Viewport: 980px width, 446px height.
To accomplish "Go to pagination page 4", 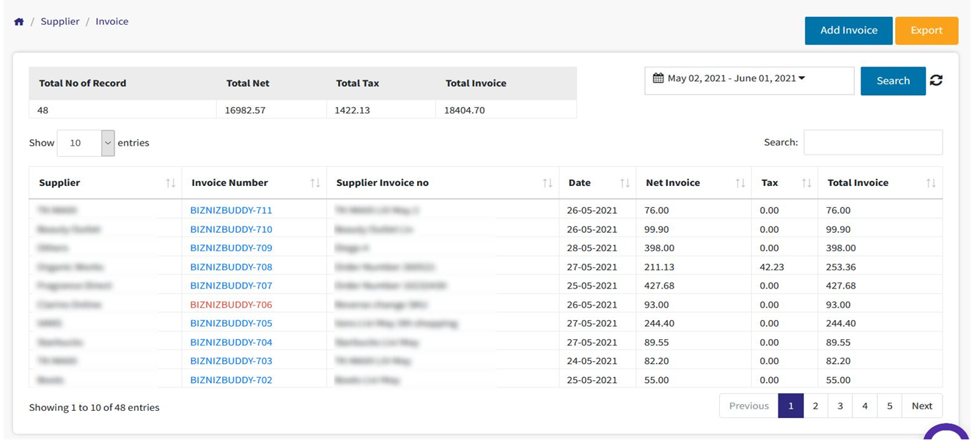I will pyautogui.click(x=865, y=406).
